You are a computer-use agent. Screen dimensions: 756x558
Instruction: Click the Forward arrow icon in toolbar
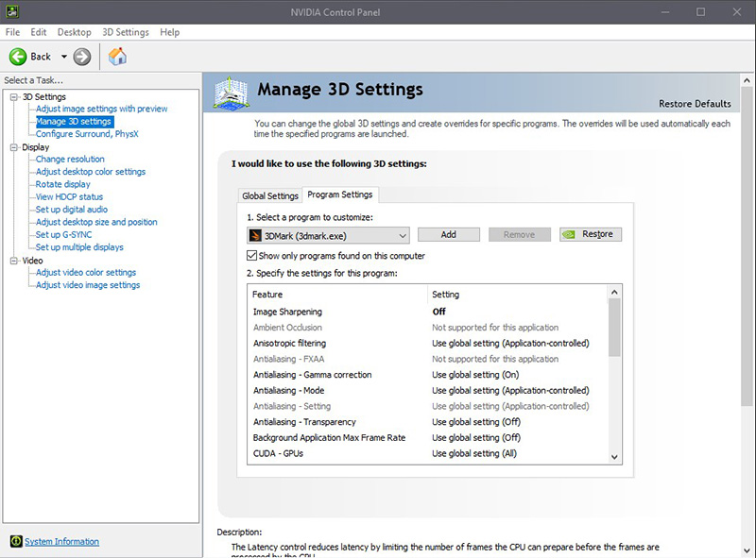[x=82, y=57]
